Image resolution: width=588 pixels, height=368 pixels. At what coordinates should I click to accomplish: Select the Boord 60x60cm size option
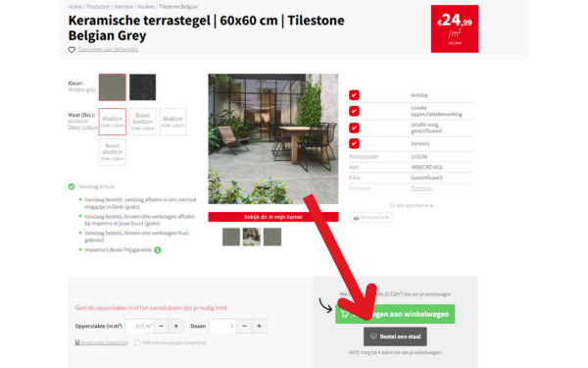click(142, 122)
